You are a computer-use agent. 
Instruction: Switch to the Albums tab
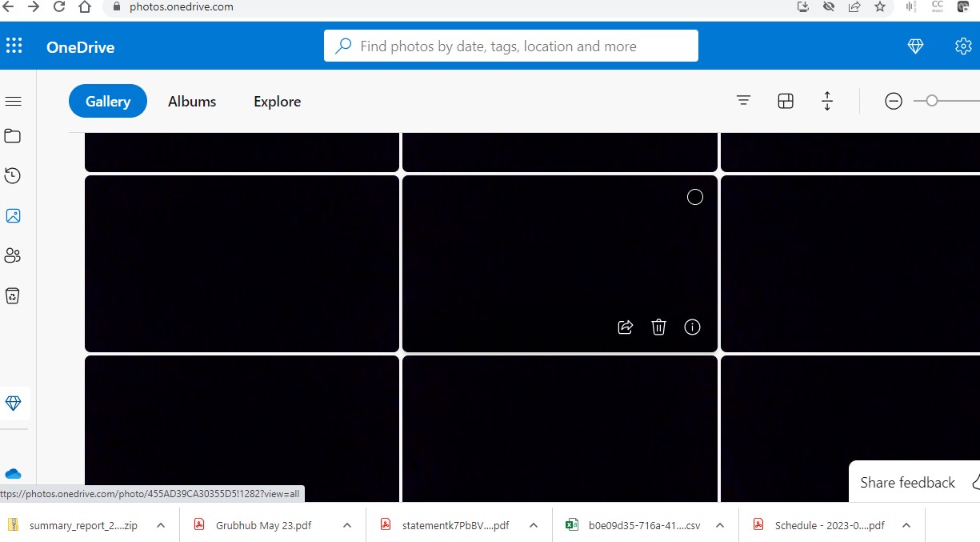192,101
